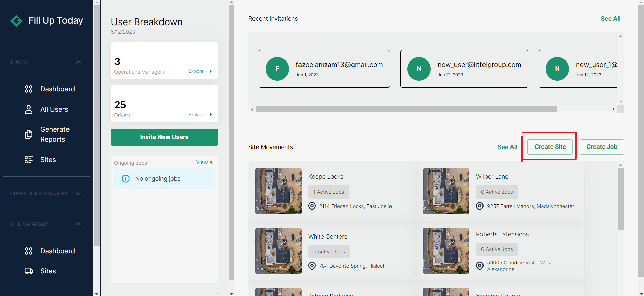This screenshot has width=644, height=296.
Task: Click the Generate Reports document icon
Action: [x=29, y=134]
